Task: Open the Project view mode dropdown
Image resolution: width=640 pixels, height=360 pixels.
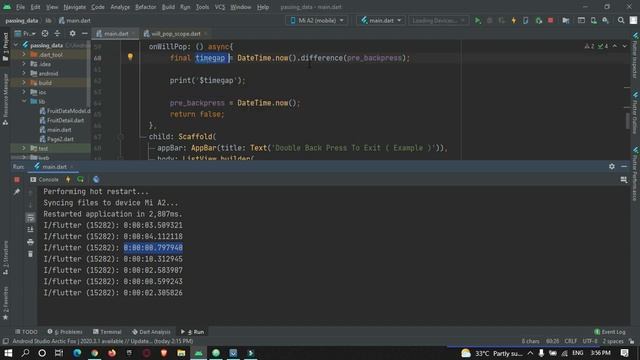Action: click(25, 33)
